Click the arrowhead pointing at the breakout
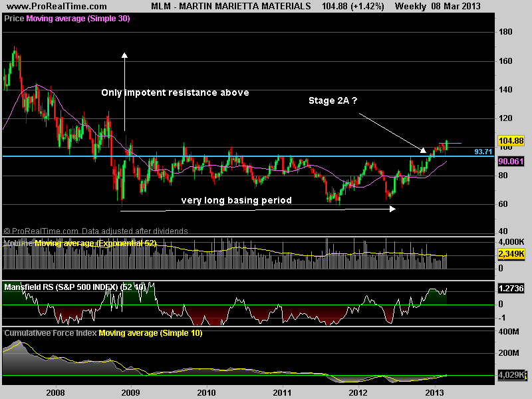 423,150
